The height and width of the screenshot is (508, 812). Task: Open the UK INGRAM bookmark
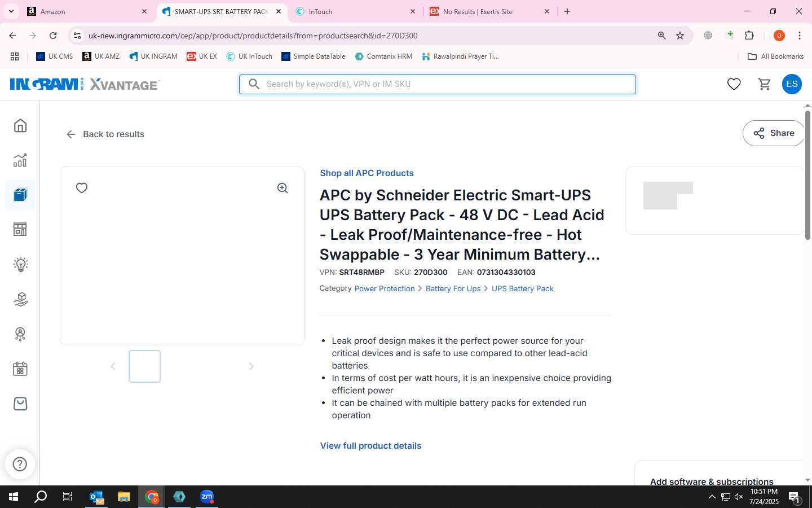pyautogui.click(x=153, y=56)
